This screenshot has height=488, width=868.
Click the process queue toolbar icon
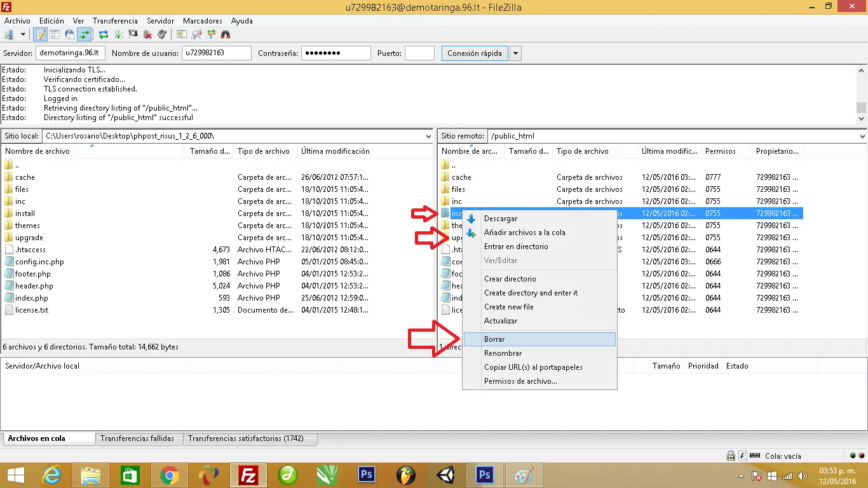(x=118, y=34)
